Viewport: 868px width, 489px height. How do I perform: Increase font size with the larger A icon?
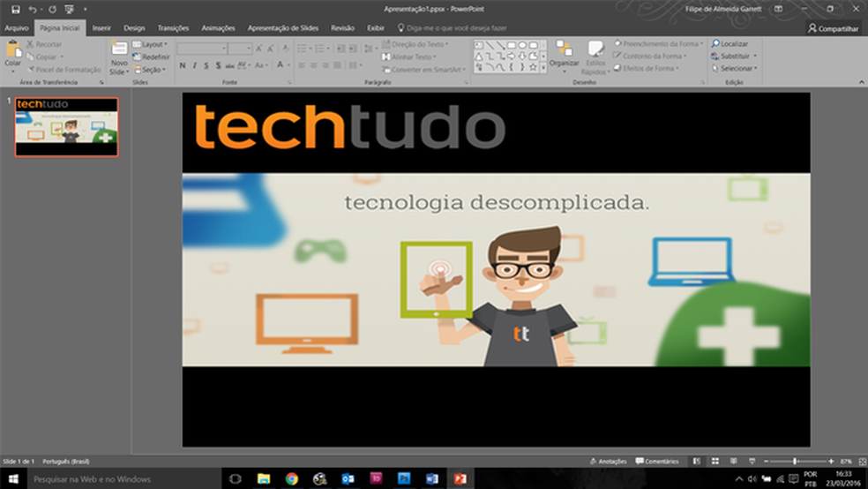(258, 49)
